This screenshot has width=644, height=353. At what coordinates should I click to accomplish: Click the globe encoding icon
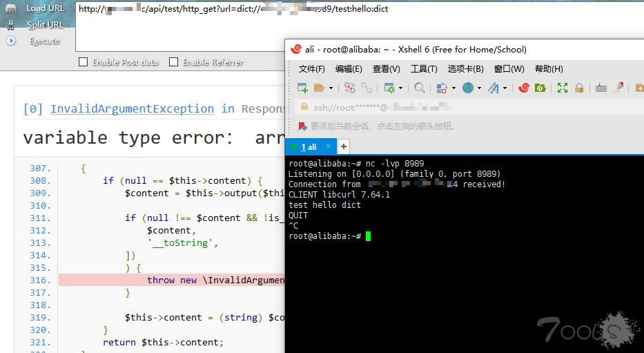(468, 88)
